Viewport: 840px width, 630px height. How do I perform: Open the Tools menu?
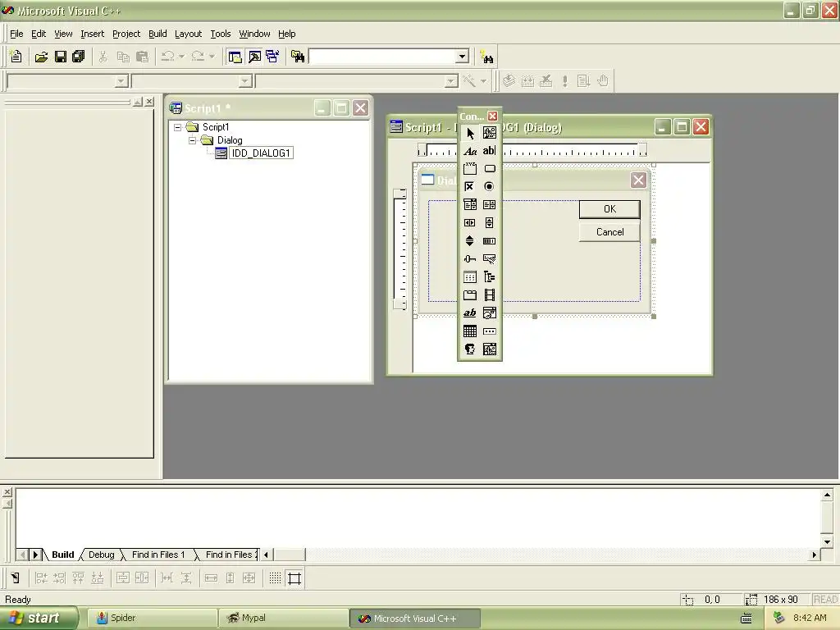coord(220,34)
